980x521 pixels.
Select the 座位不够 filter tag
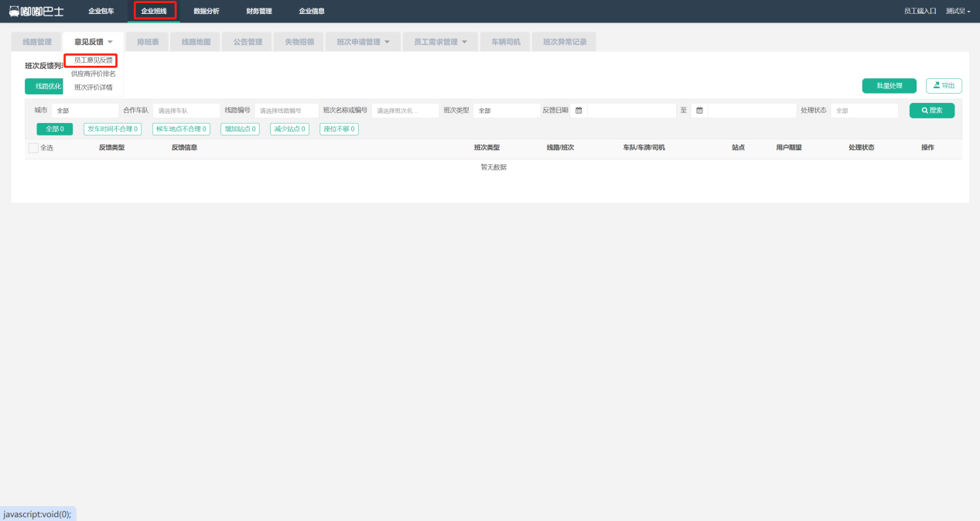339,129
